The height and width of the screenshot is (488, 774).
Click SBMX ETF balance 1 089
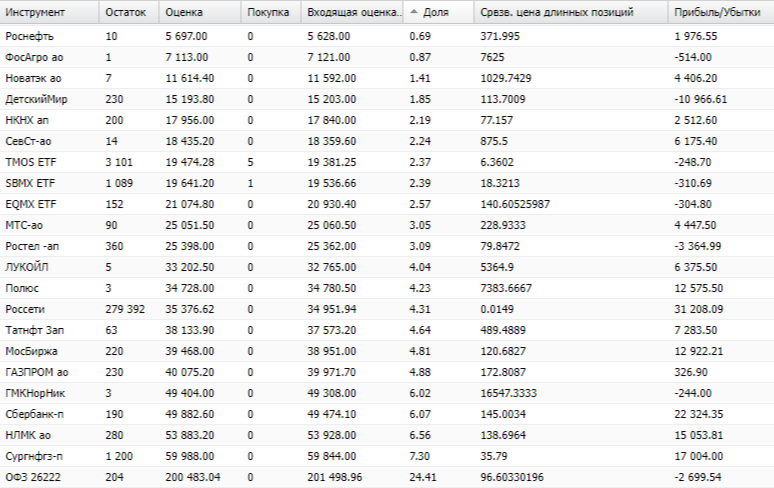(119, 183)
